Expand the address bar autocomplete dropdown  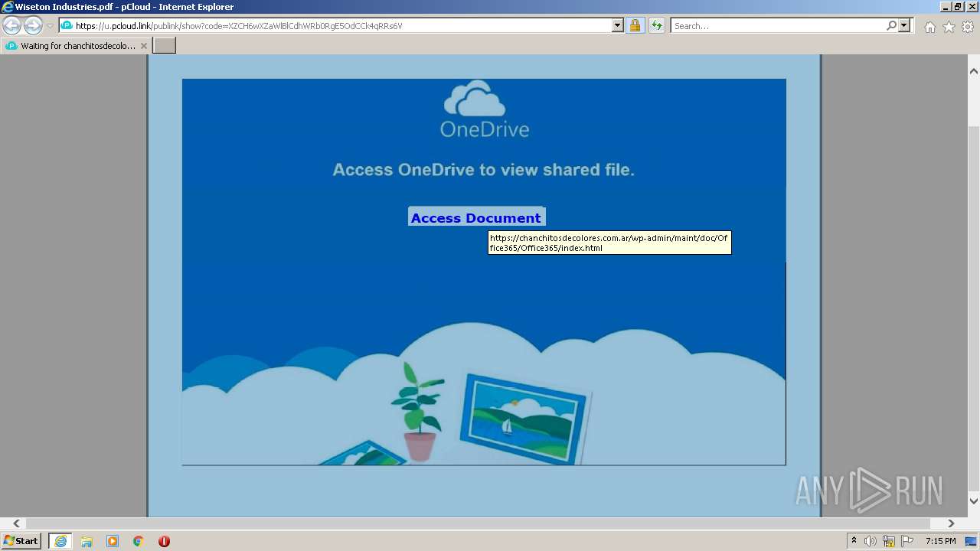click(618, 26)
